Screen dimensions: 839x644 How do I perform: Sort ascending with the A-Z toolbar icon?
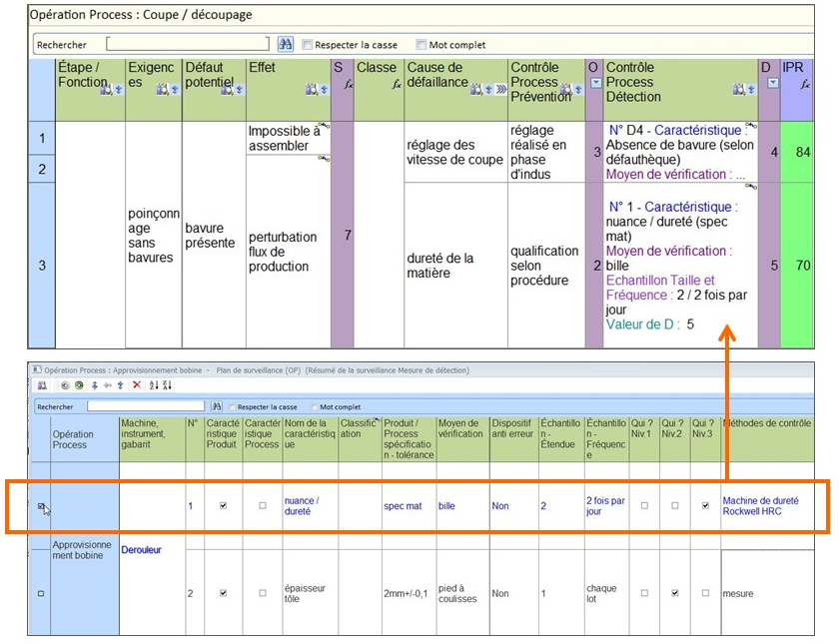(x=154, y=385)
